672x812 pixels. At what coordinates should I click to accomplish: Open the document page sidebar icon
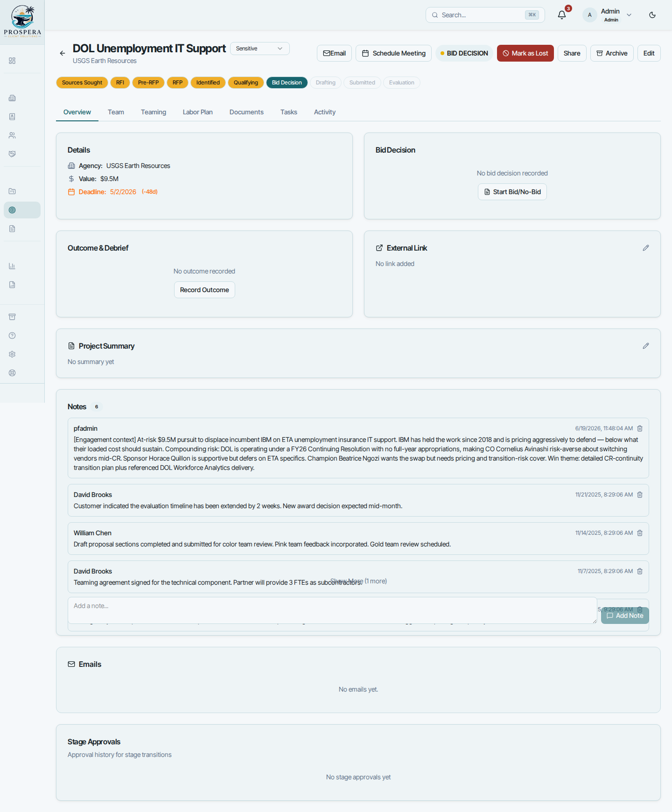click(x=12, y=229)
